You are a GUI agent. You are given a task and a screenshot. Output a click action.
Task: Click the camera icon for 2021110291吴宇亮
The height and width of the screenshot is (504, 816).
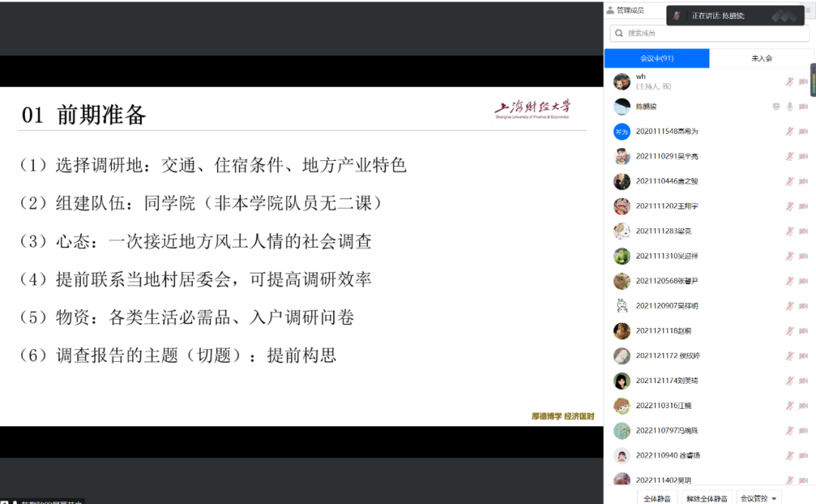pyautogui.click(x=803, y=155)
